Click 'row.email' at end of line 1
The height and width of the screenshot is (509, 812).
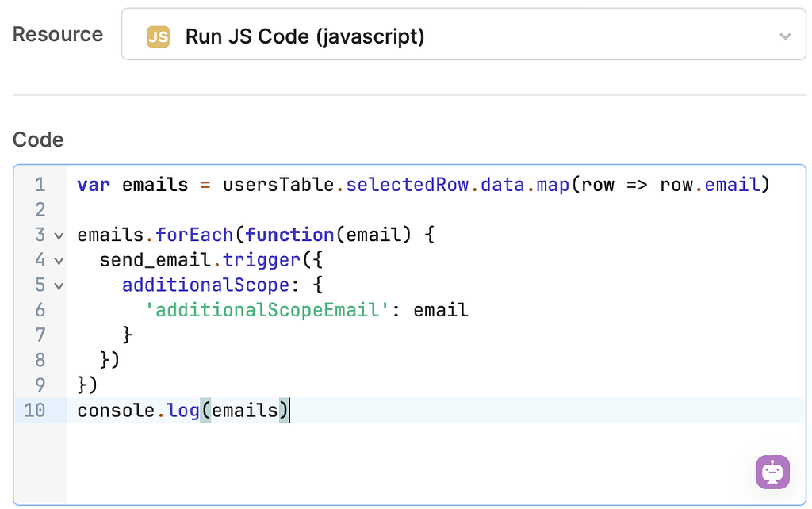click(710, 185)
